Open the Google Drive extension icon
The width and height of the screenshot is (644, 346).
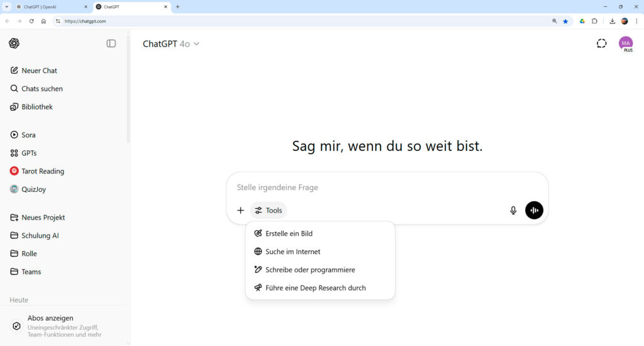click(582, 21)
